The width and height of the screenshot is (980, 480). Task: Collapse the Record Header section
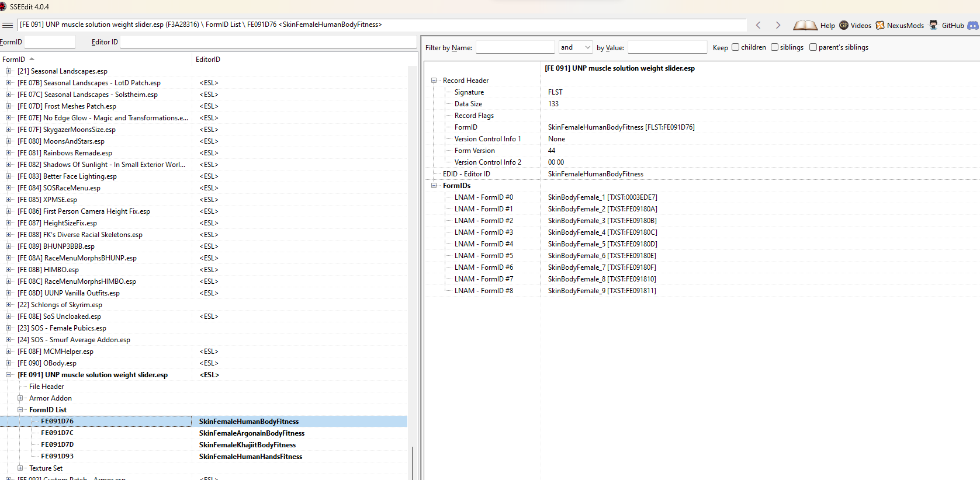(434, 81)
